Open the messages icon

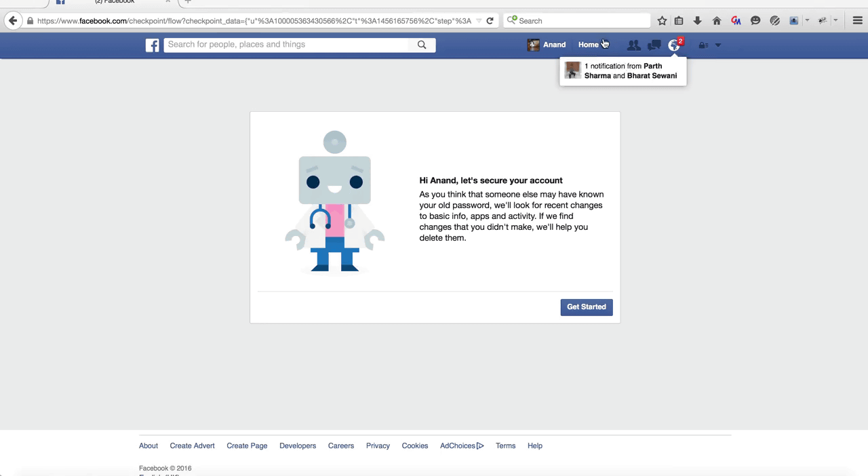654,45
